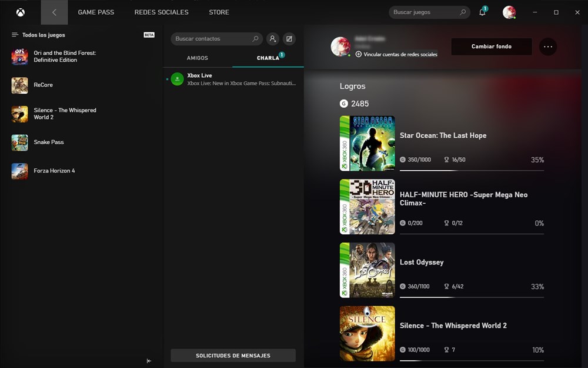Click the Xbox Live green avatar icon
The width and height of the screenshot is (588, 368).
[x=177, y=79]
